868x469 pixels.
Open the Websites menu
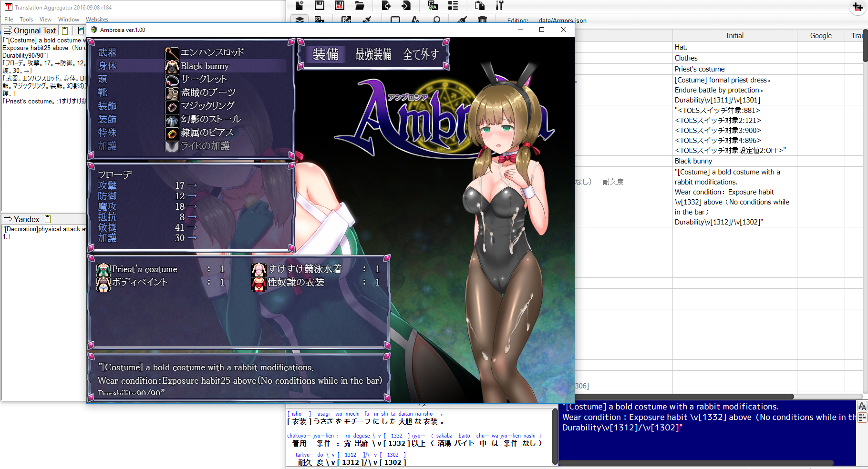(97, 20)
